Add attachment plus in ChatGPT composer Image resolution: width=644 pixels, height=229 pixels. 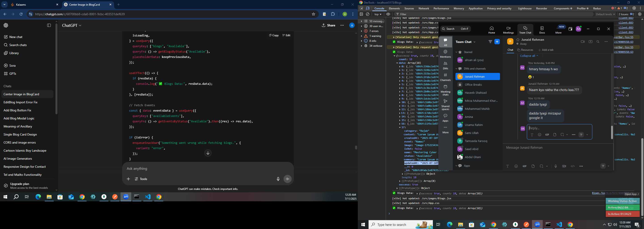[x=128, y=179]
